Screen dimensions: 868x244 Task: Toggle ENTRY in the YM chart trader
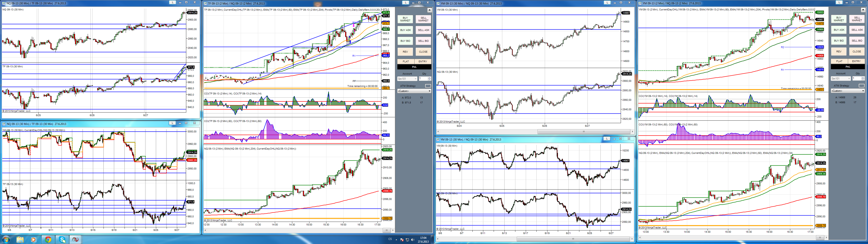856,61
